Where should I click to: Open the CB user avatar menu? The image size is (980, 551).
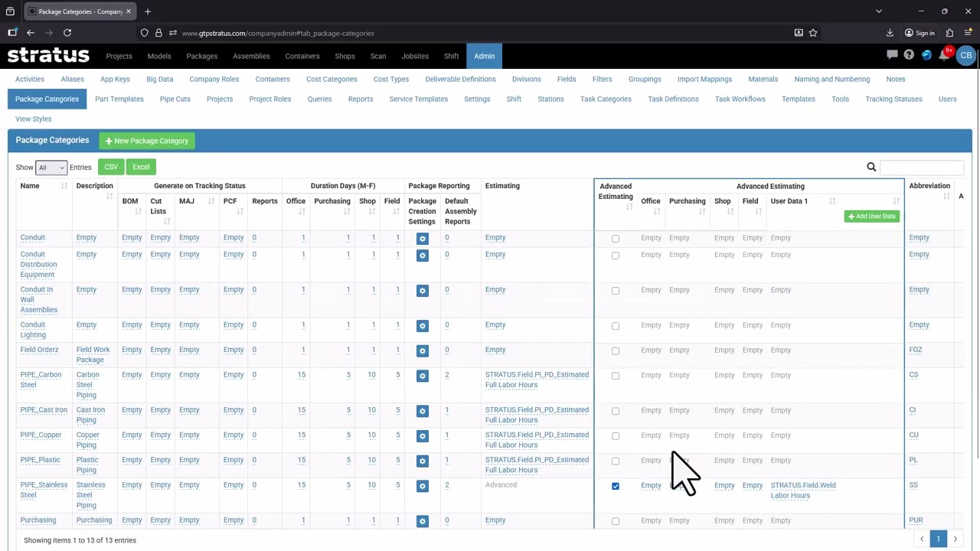966,55
